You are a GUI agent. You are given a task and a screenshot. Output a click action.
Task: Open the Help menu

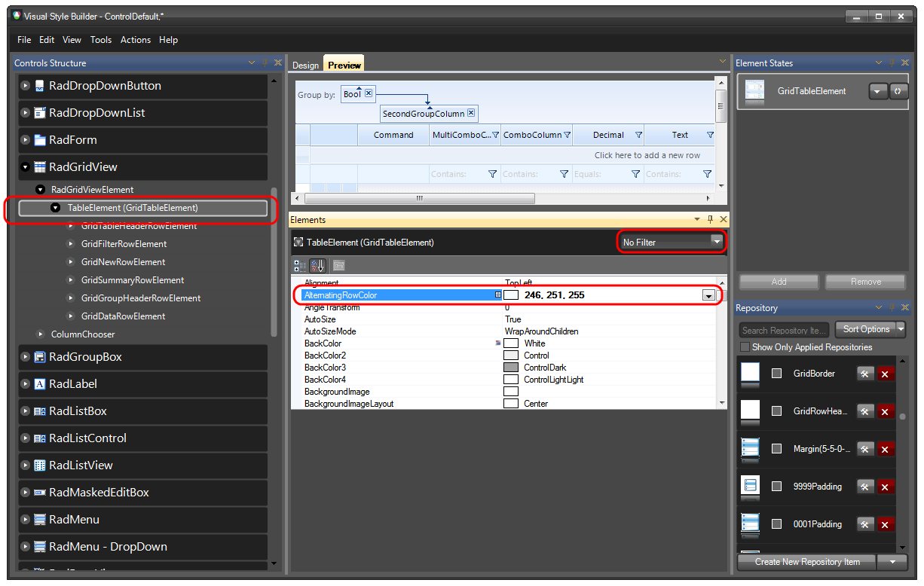tap(169, 40)
